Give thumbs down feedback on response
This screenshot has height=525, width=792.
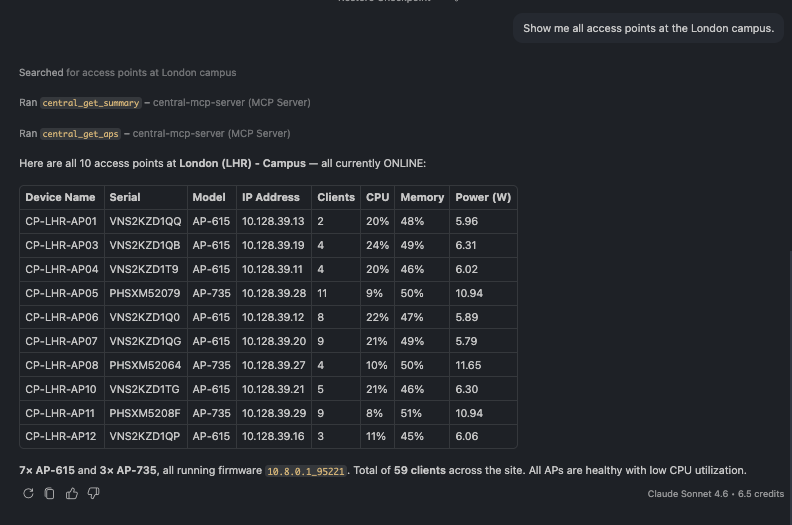point(93,493)
